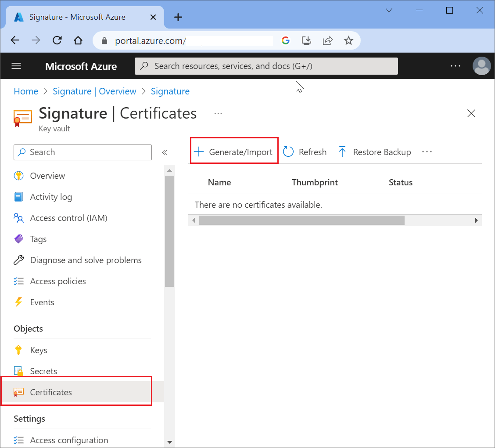Expand the toolbar more options ellipsis
The height and width of the screenshot is (448, 495).
tap(427, 152)
